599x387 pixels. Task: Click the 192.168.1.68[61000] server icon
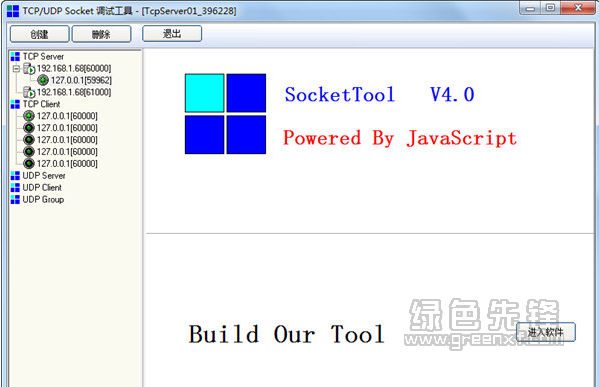point(29,92)
